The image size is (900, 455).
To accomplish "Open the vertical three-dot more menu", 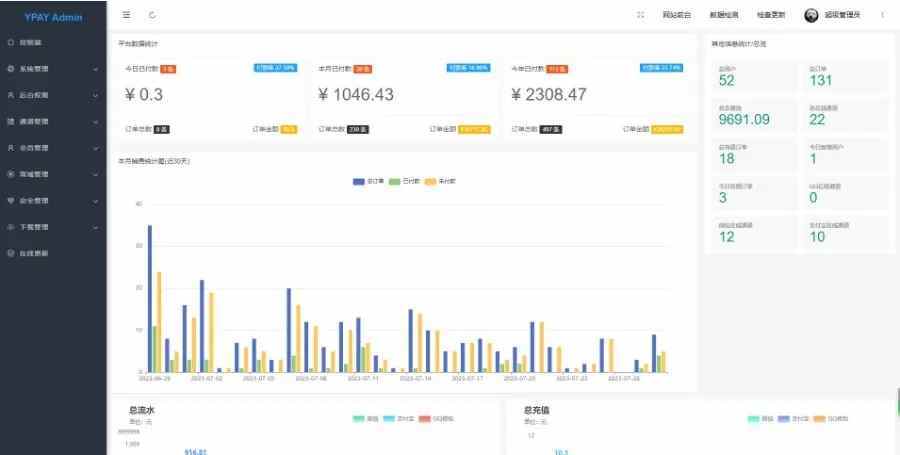I will (x=882, y=15).
